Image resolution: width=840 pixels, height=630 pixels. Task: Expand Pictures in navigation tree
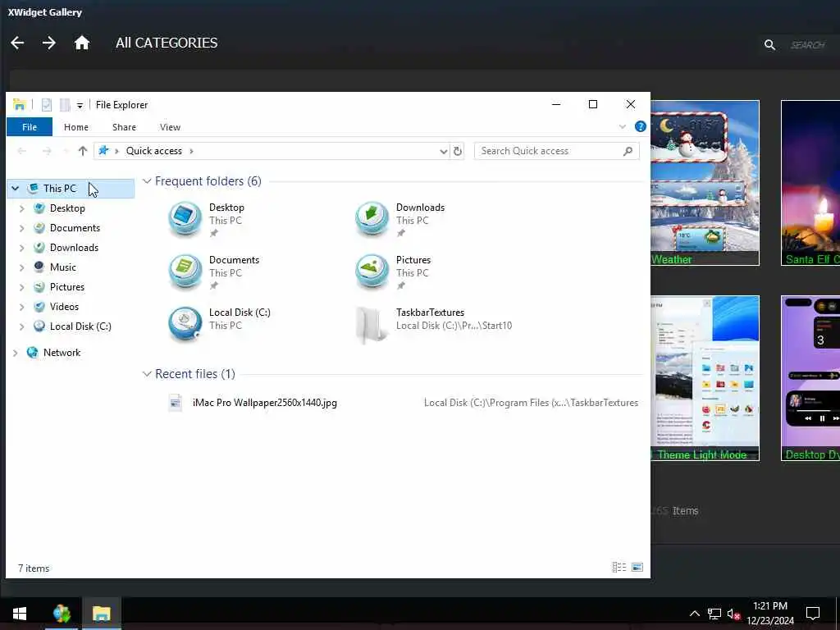click(x=22, y=287)
